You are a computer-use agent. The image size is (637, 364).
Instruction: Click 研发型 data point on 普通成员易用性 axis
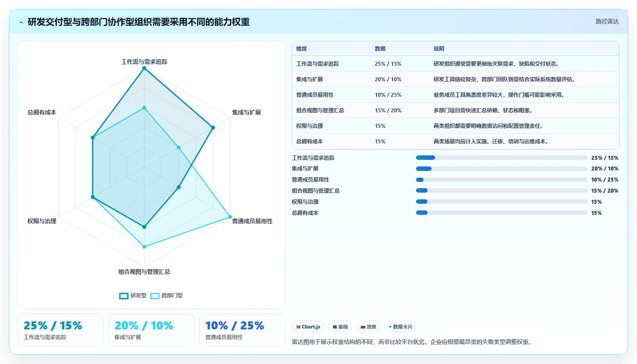click(x=178, y=187)
